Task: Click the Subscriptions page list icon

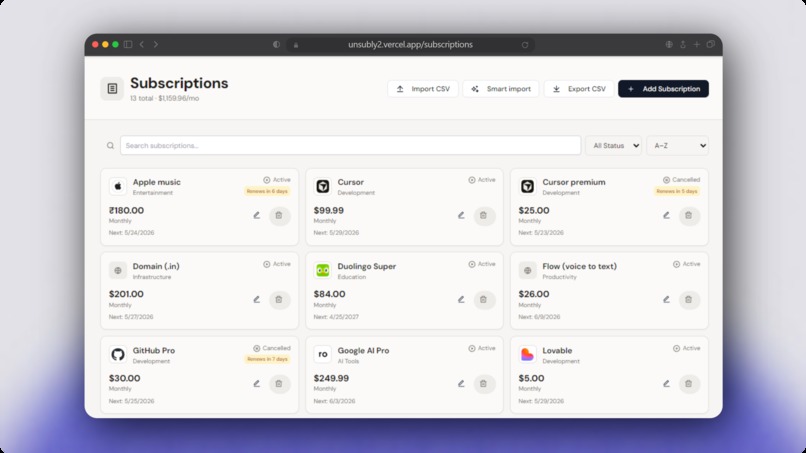Action: click(112, 88)
